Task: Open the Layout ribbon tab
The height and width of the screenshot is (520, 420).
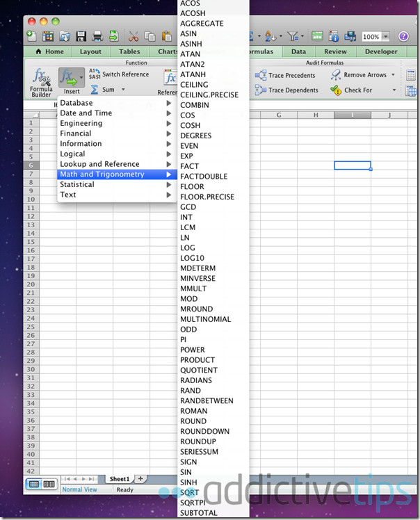Action: (90, 51)
